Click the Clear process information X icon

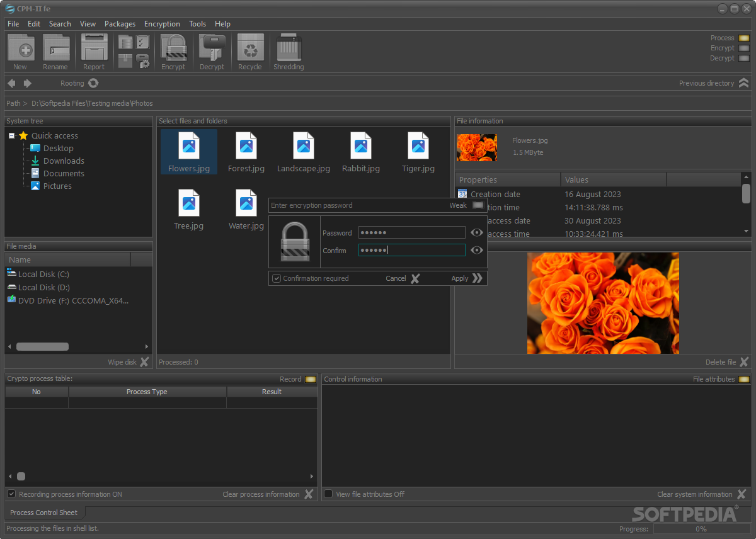[309, 494]
